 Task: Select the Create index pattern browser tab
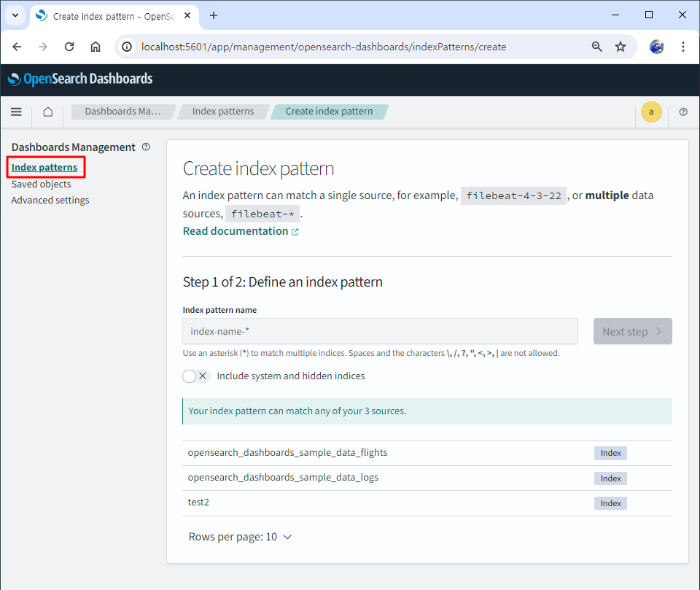click(114, 17)
